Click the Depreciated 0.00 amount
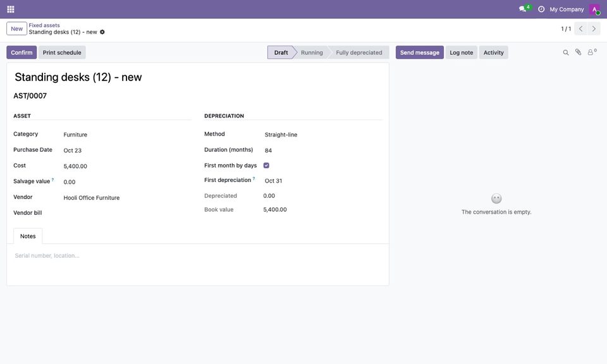 [269, 196]
